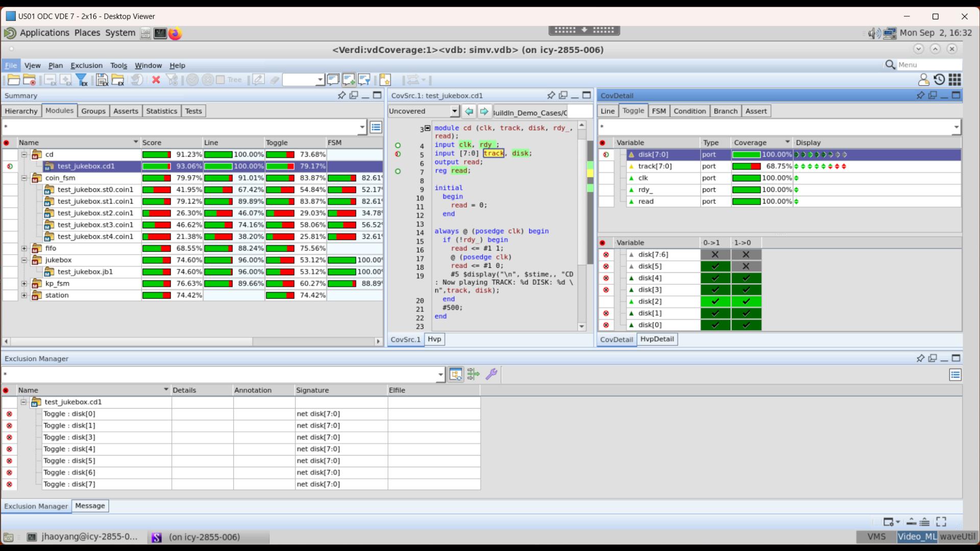Toggle exclusion marker for disk[4] row
980x551 pixels.
(606, 278)
